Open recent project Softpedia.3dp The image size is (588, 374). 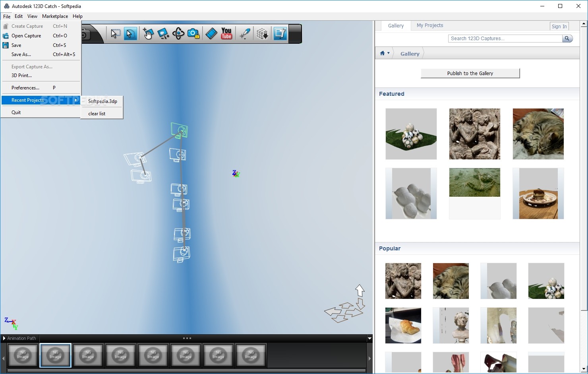point(102,101)
